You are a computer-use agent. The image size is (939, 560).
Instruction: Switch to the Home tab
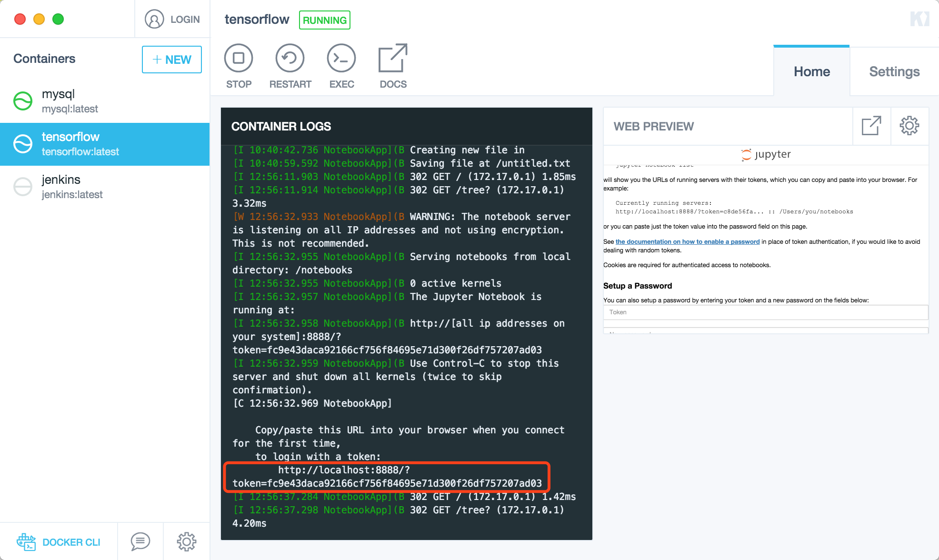[x=812, y=71]
